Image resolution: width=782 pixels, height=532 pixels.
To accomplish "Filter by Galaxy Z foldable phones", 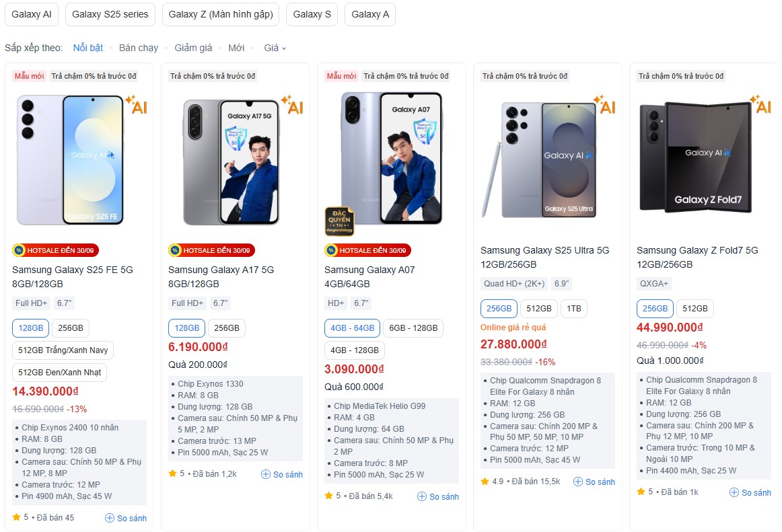I will pos(221,14).
